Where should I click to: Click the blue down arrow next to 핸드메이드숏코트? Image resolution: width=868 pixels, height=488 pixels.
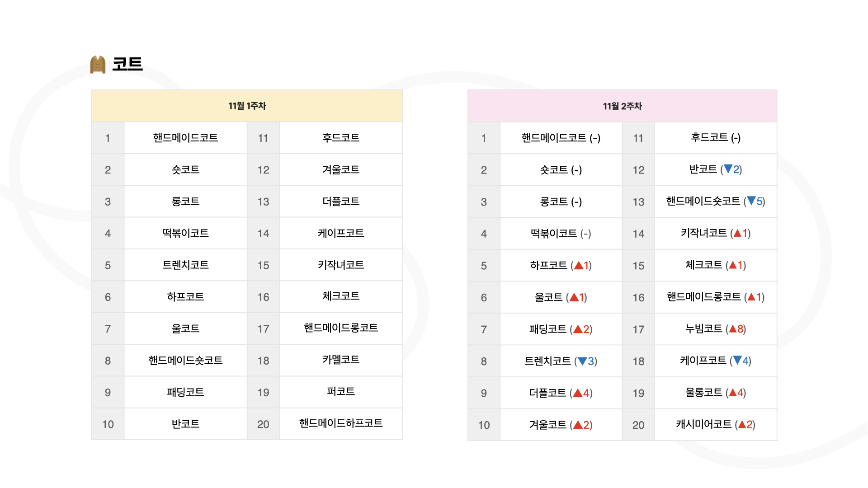point(751,201)
